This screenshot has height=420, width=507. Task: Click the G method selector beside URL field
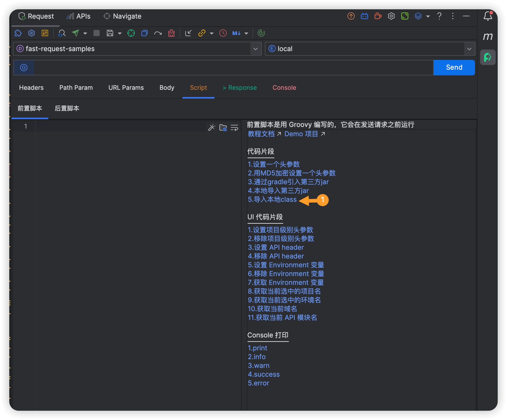(x=24, y=68)
